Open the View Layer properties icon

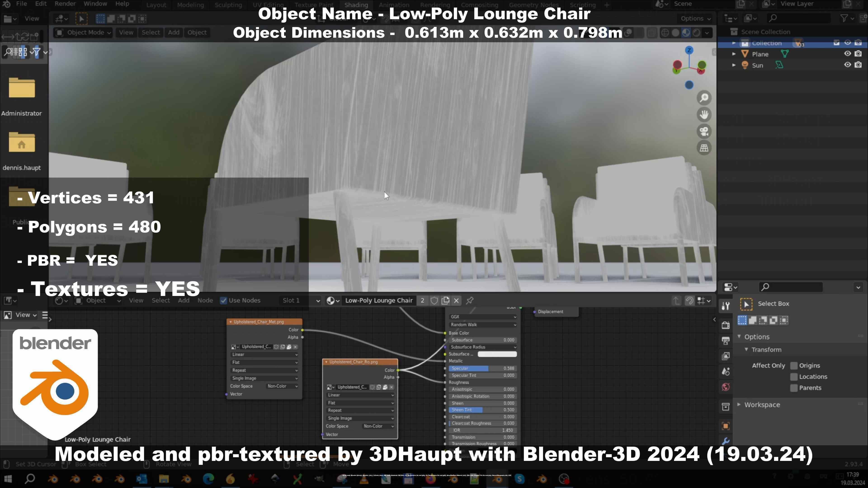[726, 356]
